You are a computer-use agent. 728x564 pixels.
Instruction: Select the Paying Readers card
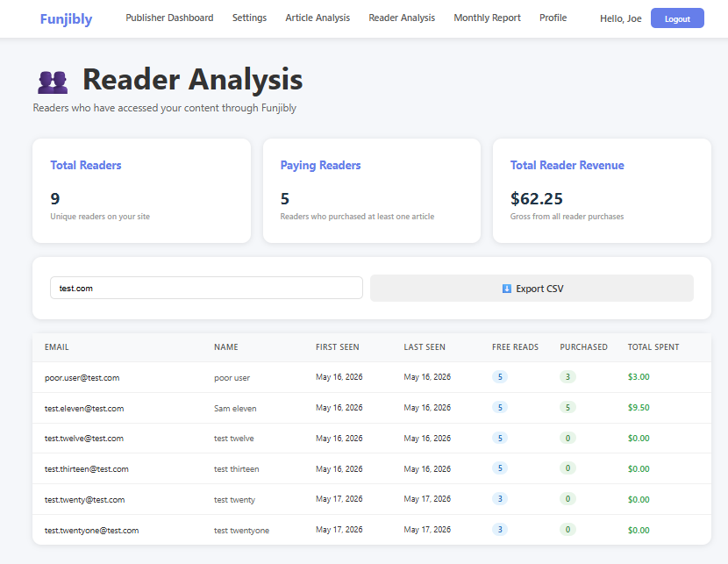[371, 190]
